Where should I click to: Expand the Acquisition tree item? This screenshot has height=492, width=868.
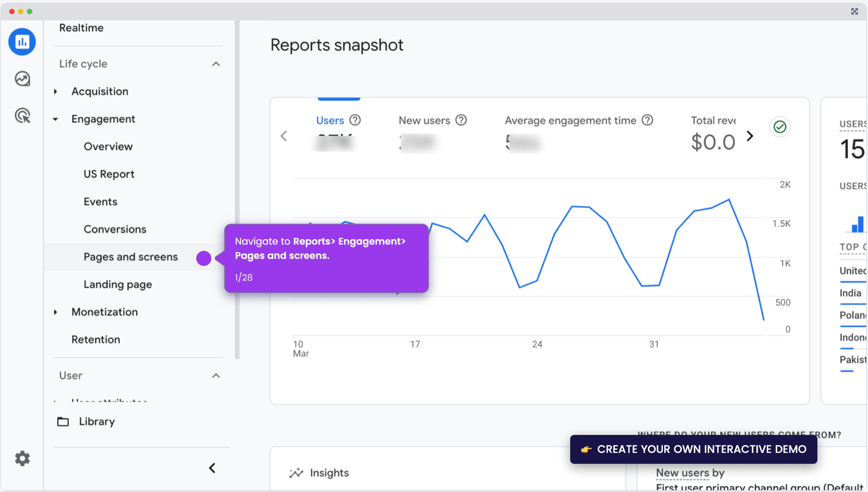55,91
